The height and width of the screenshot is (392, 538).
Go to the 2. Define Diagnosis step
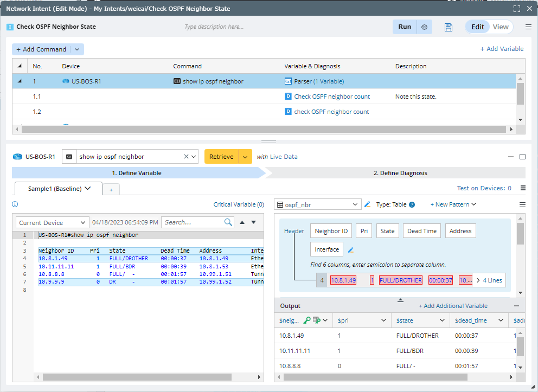coord(400,173)
